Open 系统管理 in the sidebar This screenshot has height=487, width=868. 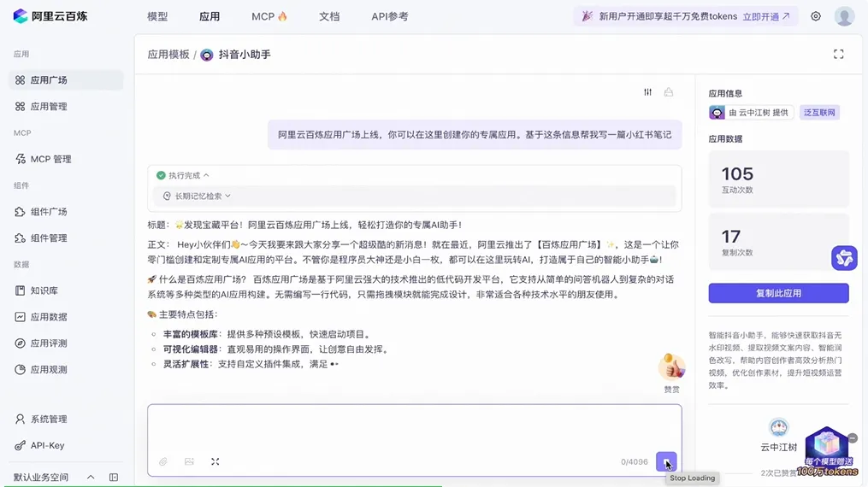pos(66,419)
